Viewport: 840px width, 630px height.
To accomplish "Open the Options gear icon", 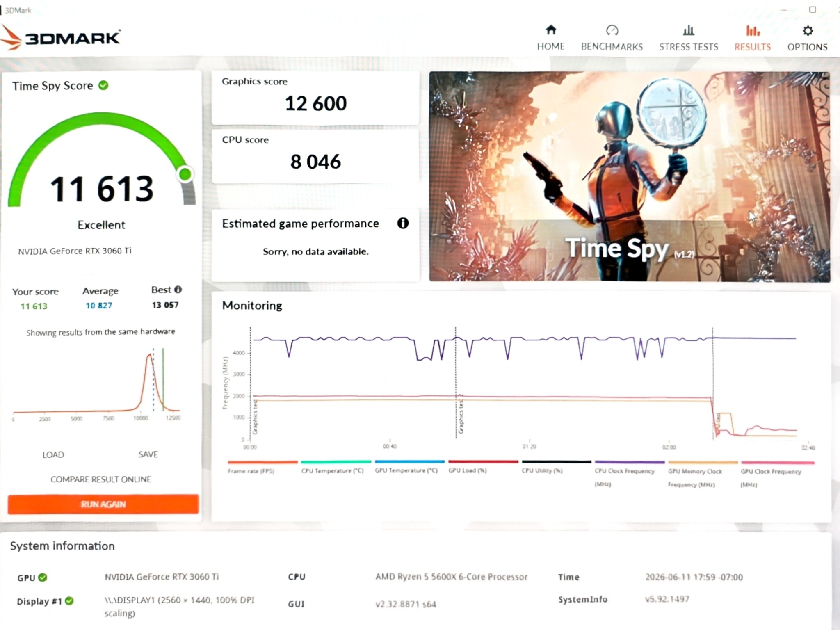I will point(808,31).
